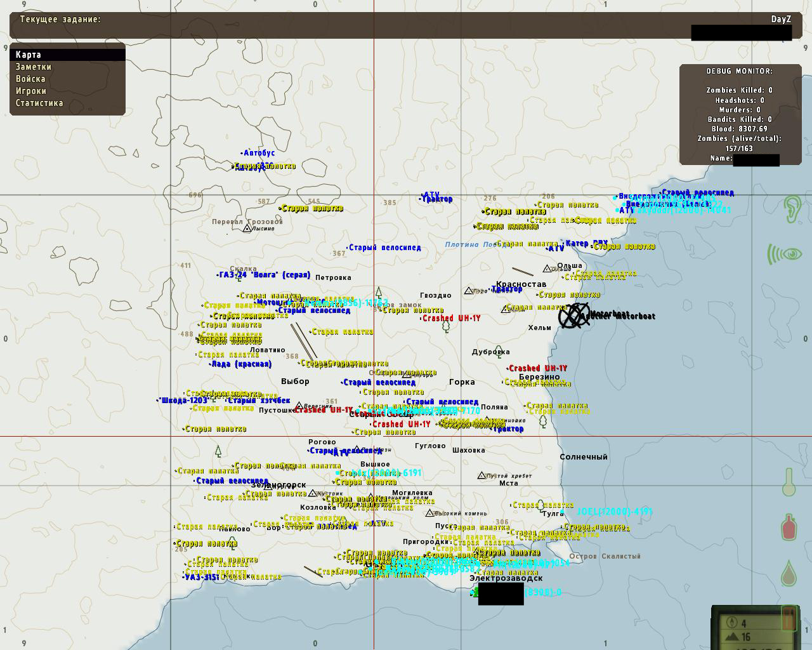
Task: Click the crossed-circle Motorboat marker near Хельм
Action: click(x=573, y=315)
